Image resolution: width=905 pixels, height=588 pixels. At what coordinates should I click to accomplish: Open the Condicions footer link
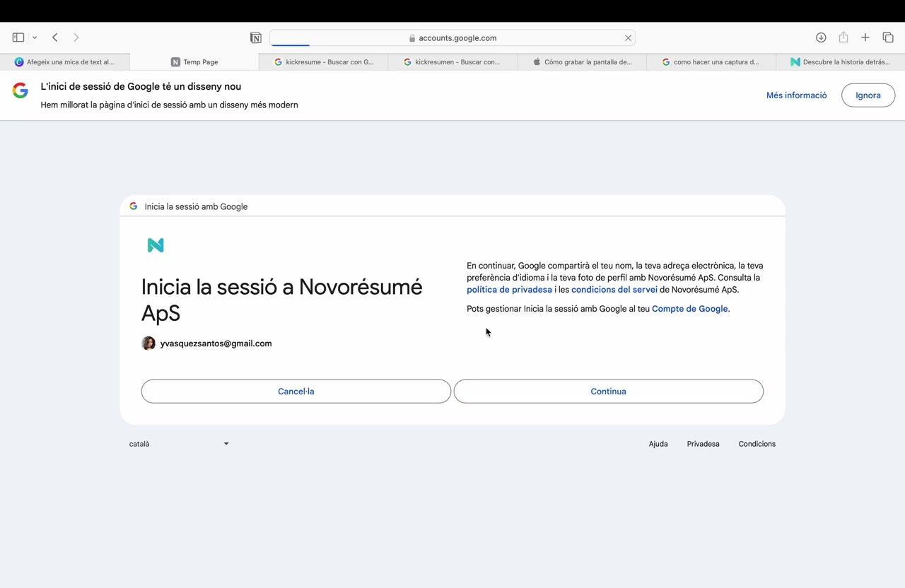(757, 444)
